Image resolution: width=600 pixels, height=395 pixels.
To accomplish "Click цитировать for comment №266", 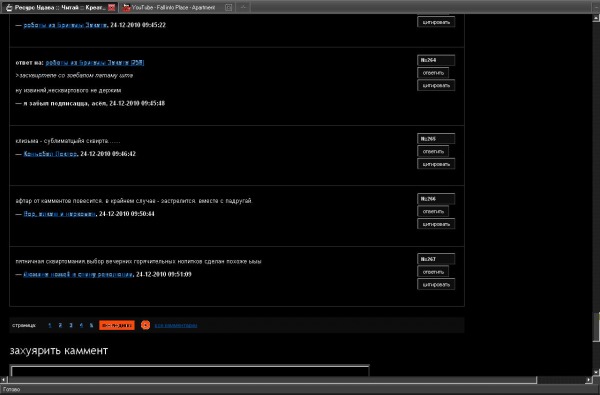I will 436,224.
